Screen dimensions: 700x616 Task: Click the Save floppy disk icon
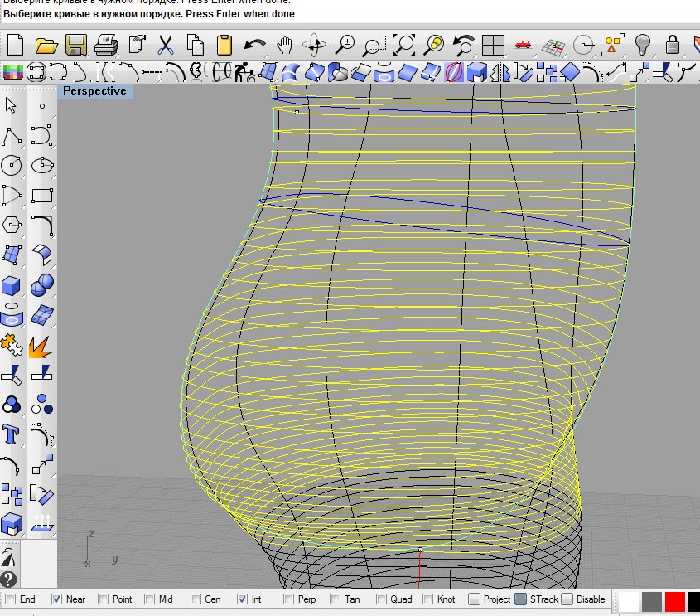[77, 44]
